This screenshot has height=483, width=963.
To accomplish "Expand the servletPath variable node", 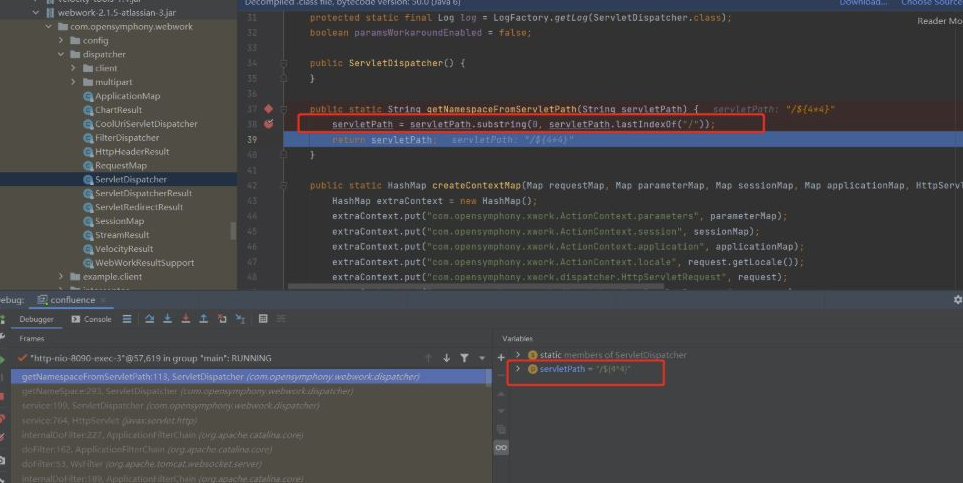I will coord(518,369).
